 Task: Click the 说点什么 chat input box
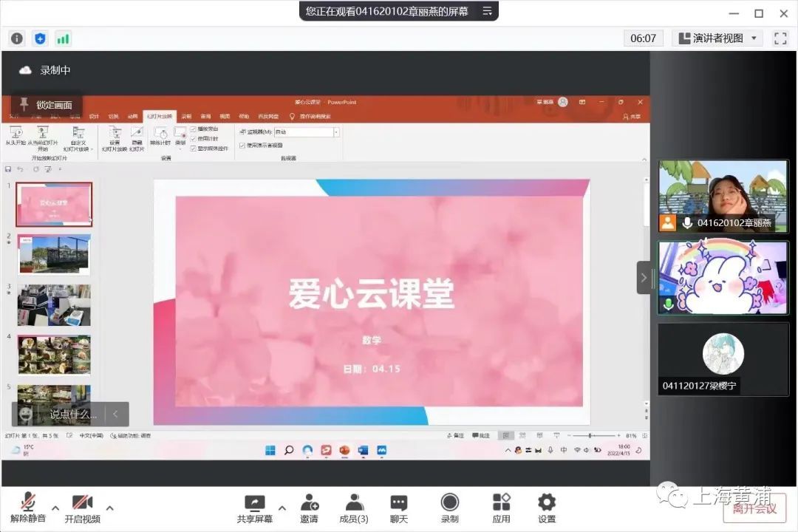pyautogui.click(x=72, y=415)
